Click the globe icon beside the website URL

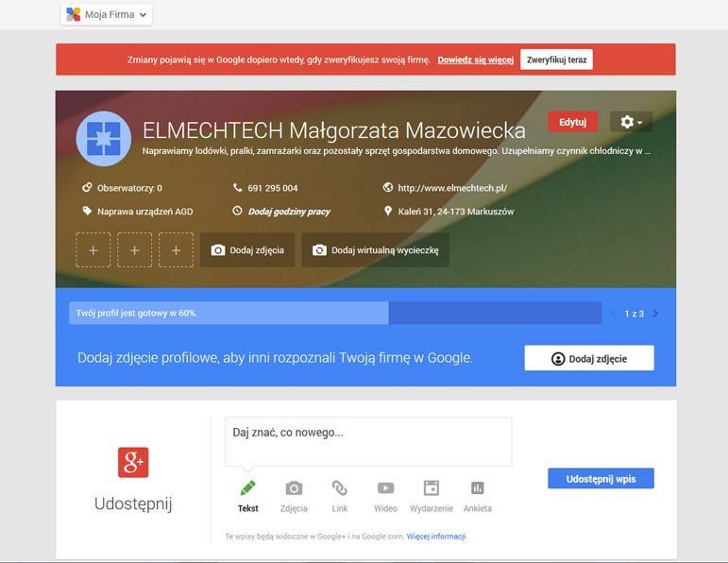coord(388,188)
